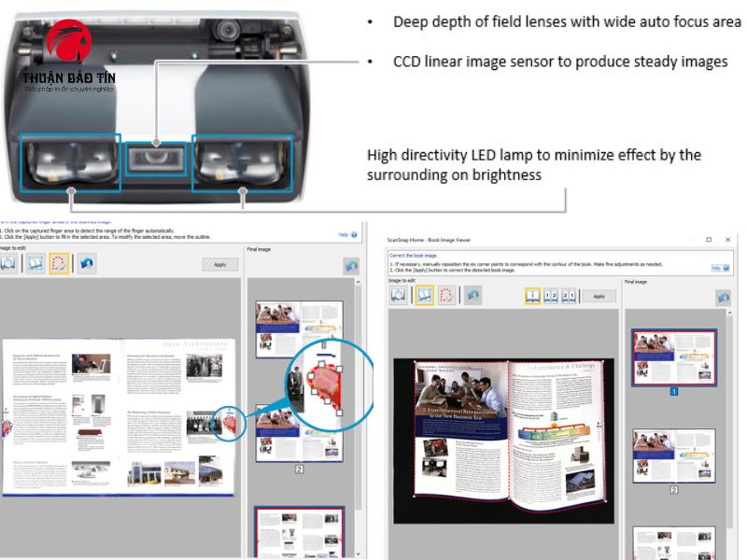Viewport: 747px width, 560px height.
Task: Click the book image correction icon in left viewer
Action: [34, 264]
